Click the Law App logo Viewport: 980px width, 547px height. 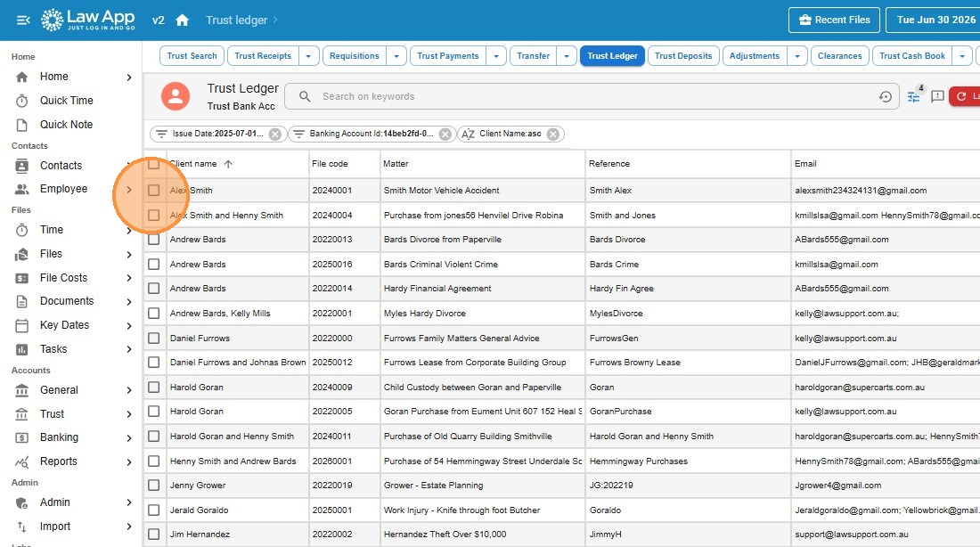click(87, 20)
